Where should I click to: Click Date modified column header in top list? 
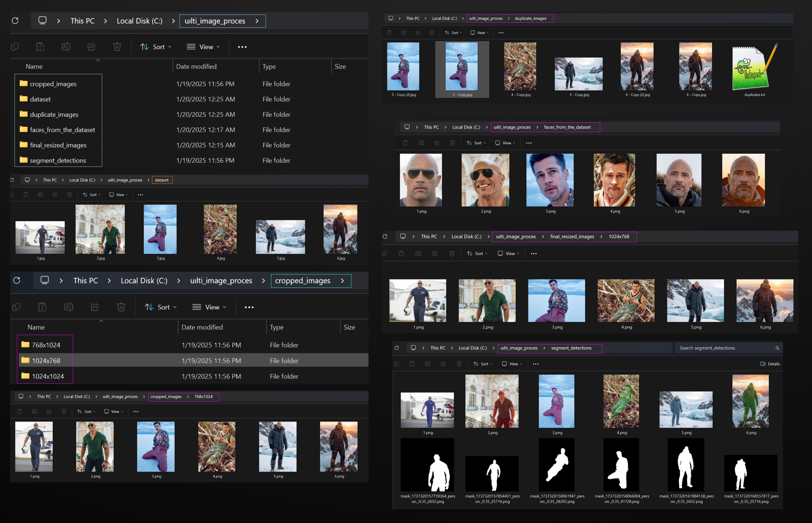click(x=197, y=67)
